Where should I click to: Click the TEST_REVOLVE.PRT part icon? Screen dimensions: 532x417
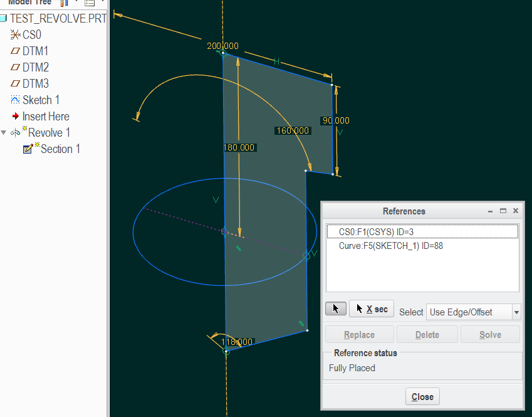tap(4, 18)
